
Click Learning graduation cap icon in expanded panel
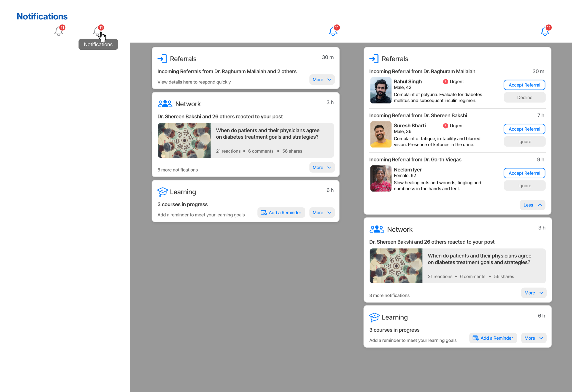tap(374, 317)
